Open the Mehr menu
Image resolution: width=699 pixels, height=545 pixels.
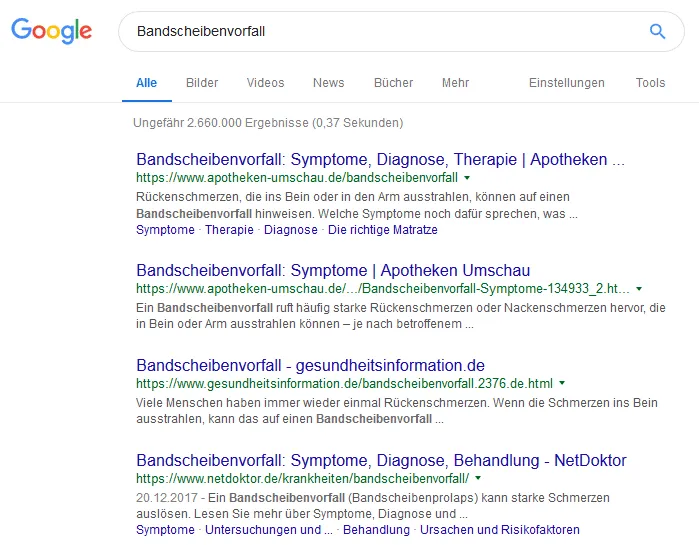(x=455, y=83)
